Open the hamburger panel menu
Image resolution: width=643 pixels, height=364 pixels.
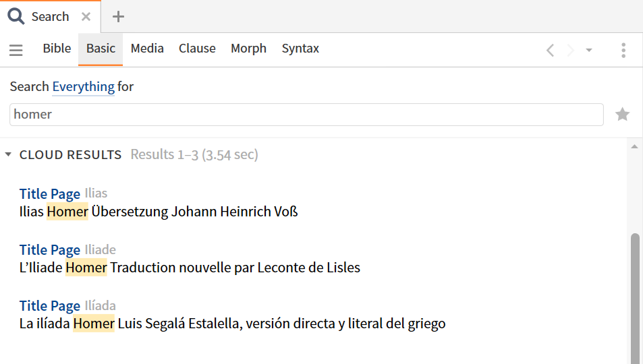(x=16, y=50)
